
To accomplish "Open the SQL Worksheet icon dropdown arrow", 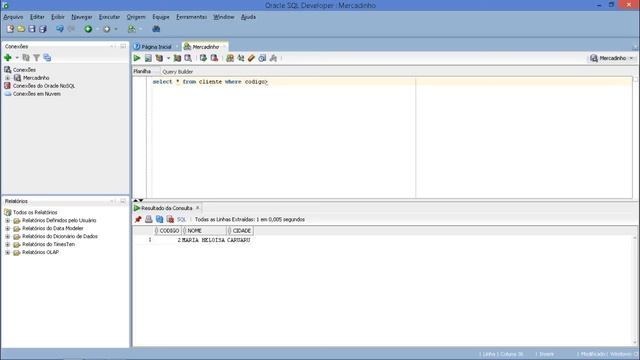I will click(140, 29).
